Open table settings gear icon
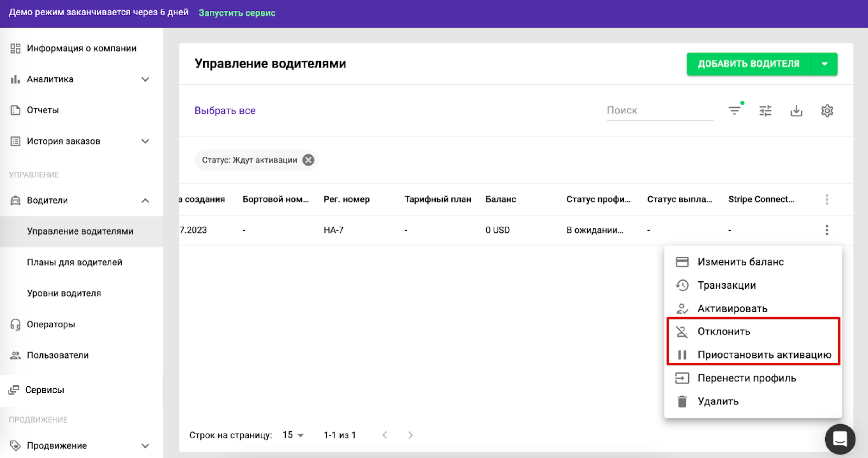The height and width of the screenshot is (458, 868). pos(827,111)
